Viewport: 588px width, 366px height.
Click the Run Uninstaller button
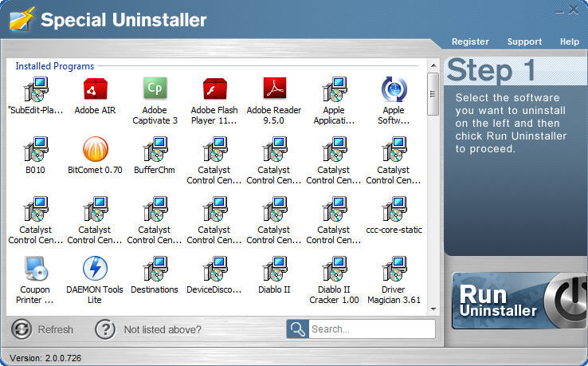(519, 301)
